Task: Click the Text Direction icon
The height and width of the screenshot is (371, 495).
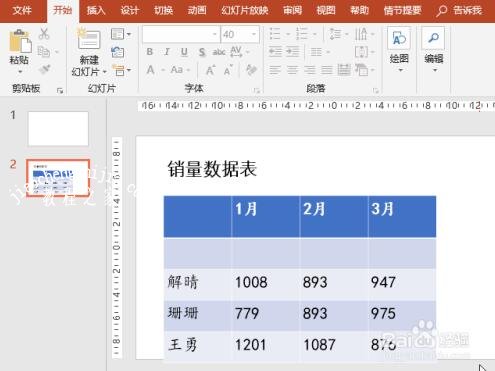Action: pyautogui.click(x=361, y=34)
